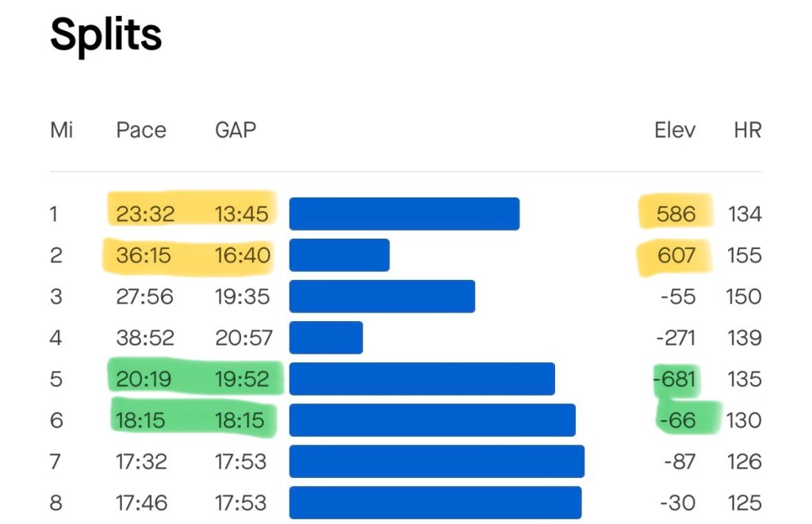Select the GAP column header
The width and height of the screenshot is (812, 524).
pyautogui.click(x=236, y=130)
